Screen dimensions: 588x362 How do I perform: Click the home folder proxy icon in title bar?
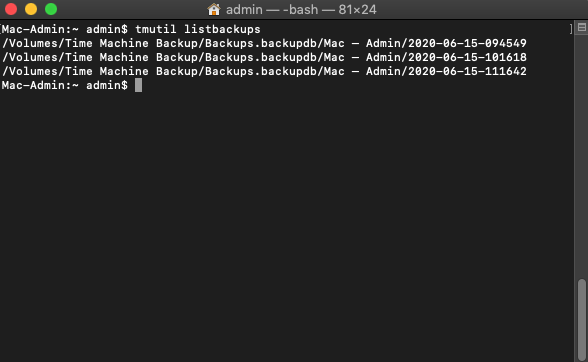pos(214,9)
